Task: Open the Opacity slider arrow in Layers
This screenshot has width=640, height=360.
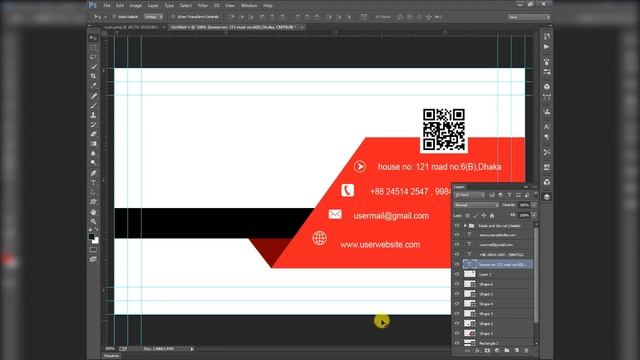Action: tap(534, 205)
